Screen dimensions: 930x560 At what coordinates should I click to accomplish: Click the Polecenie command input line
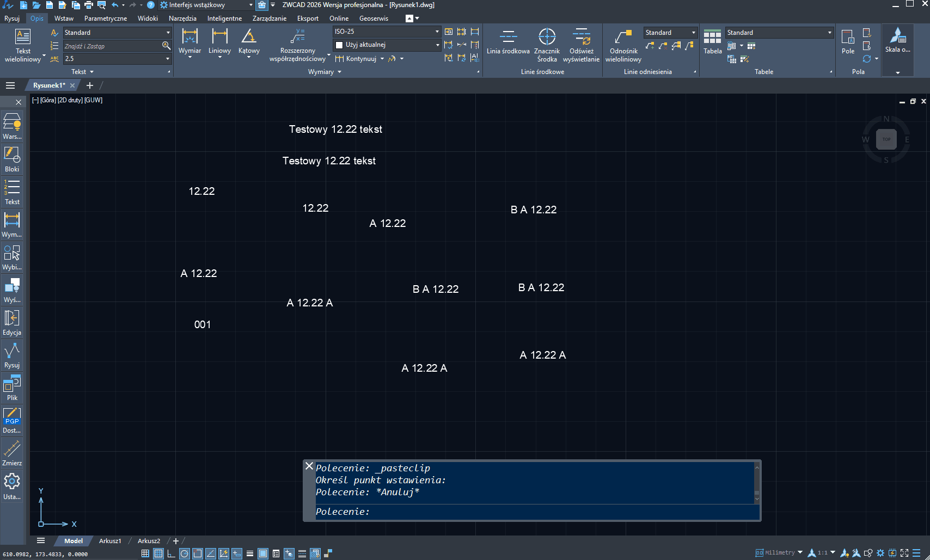pos(537,512)
